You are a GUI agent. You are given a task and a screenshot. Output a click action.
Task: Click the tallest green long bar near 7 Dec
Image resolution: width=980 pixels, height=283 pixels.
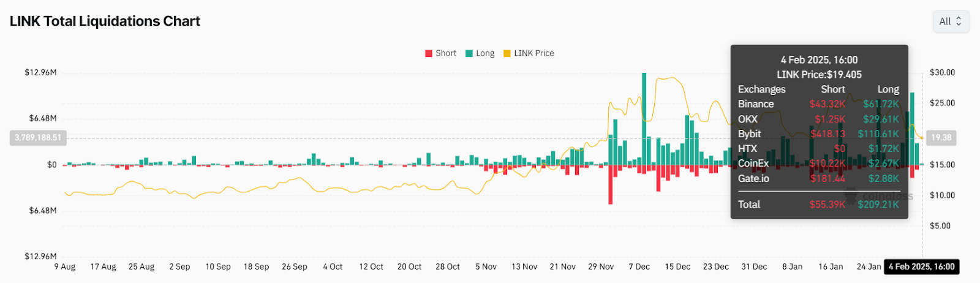[644, 116]
